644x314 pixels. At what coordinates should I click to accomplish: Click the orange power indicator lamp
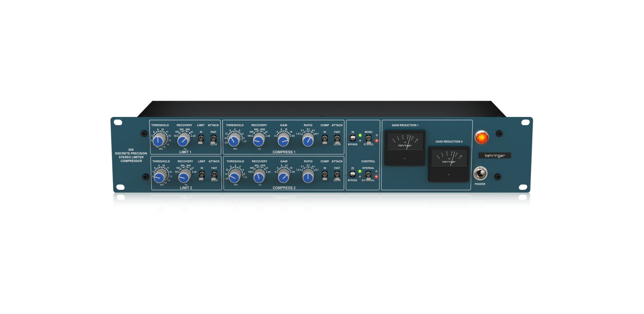481,138
